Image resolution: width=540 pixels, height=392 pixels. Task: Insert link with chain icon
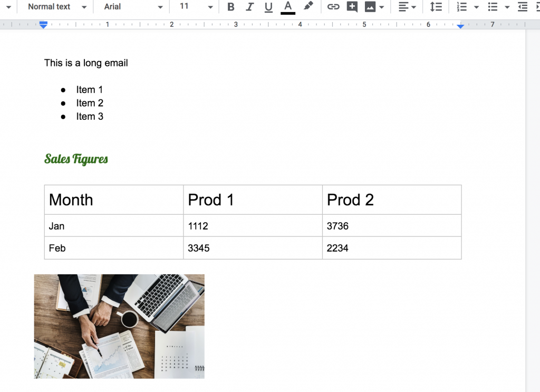[333, 6]
